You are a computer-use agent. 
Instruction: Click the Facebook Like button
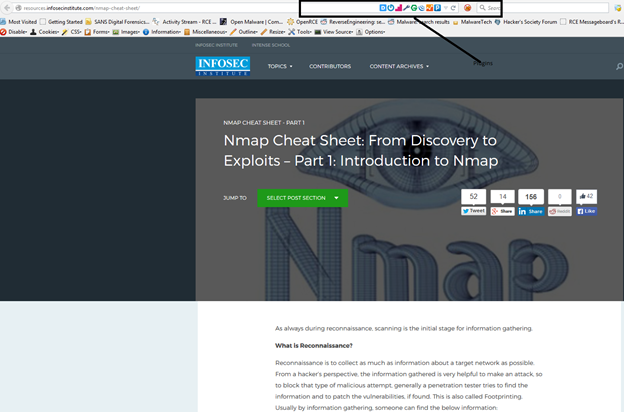click(587, 211)
